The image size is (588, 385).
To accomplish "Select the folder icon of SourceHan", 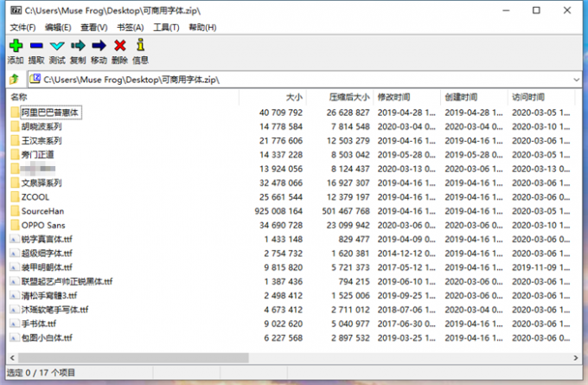I will tap(15, 211).
